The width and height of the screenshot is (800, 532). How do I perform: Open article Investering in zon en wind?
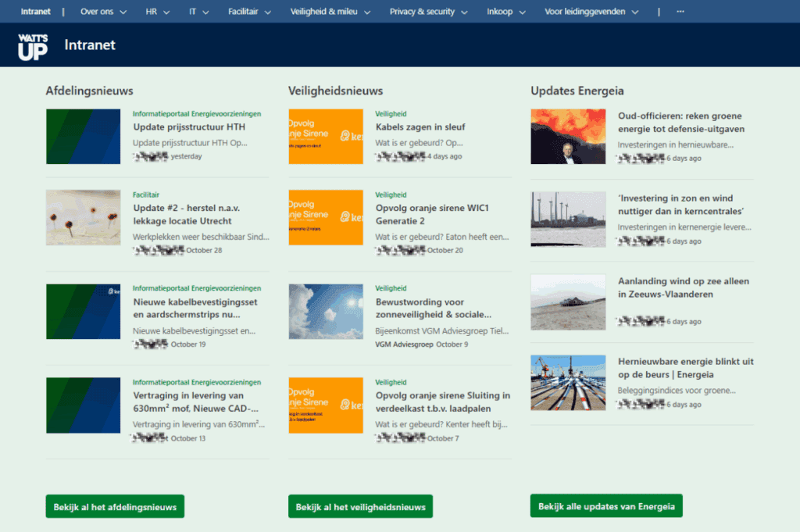[x=680, y=205]
